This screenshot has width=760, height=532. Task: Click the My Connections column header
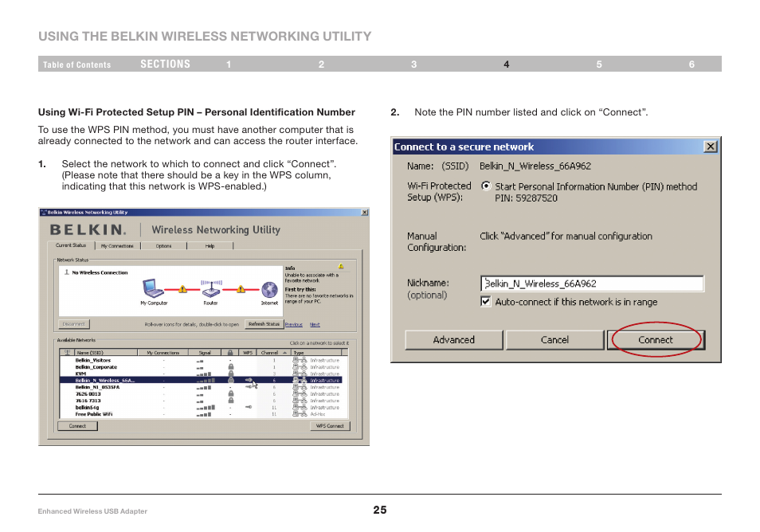[163, 352]
